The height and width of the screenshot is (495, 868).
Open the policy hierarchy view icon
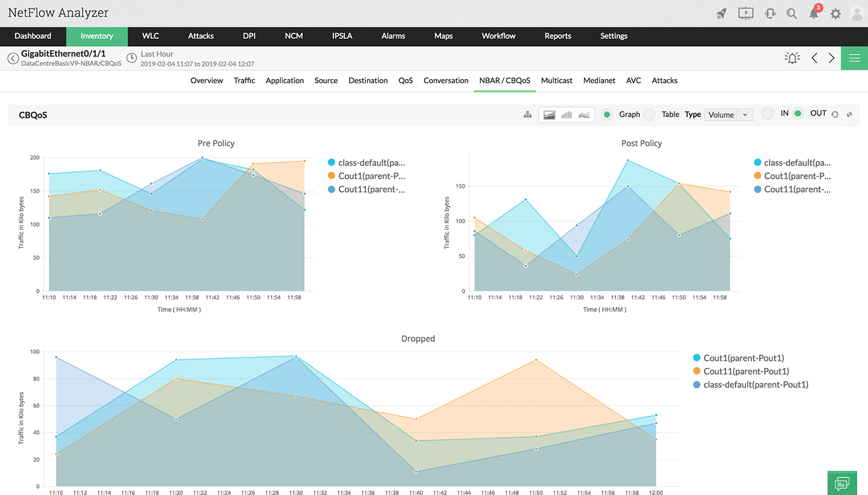(527, 114)
